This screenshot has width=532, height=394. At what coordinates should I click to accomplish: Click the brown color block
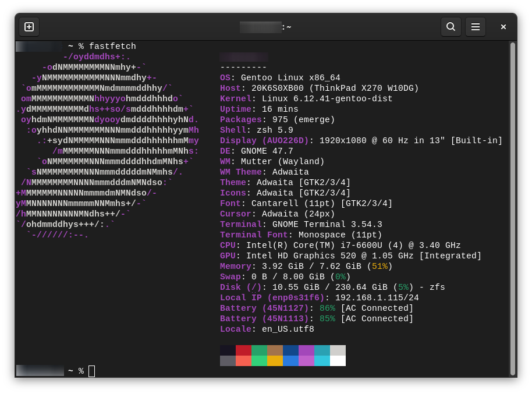(x=275, y=350)
